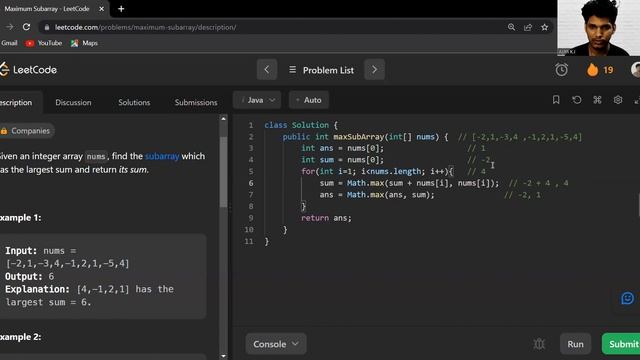Click line 'class Solution {'

[x=301, y=125]
